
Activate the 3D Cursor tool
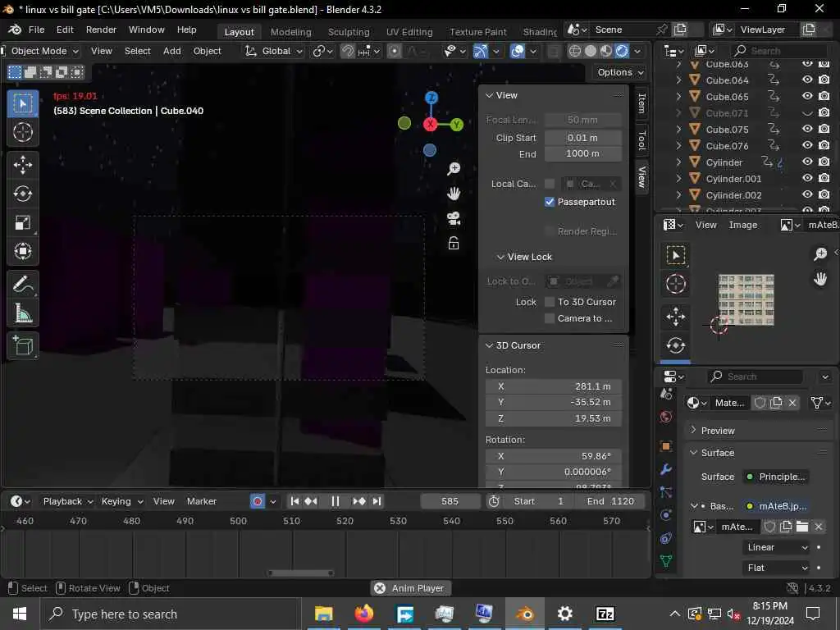pos(22,132)
